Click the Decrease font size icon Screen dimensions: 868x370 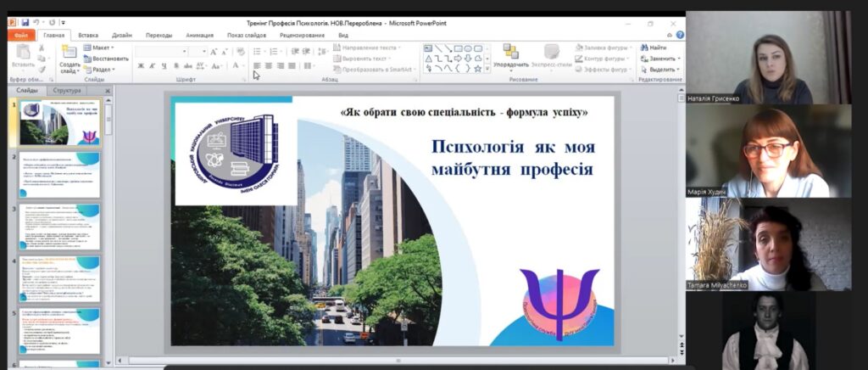pos(224,52)
